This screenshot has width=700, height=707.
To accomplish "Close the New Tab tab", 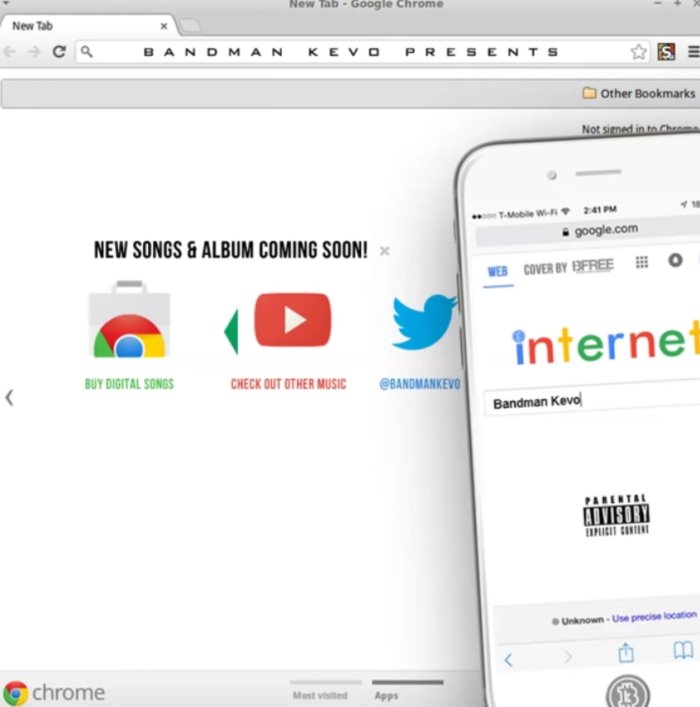I will pyautogui.click(x=164, y=26).
